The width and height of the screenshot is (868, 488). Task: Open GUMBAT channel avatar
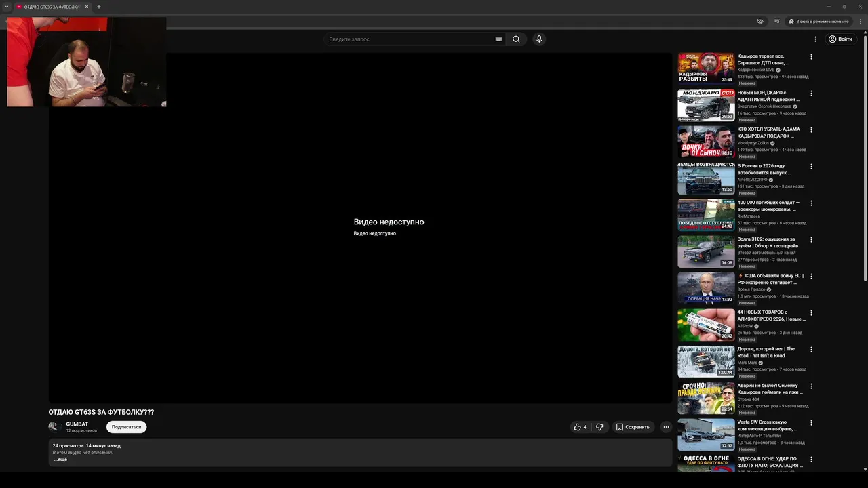pos(54,426)
